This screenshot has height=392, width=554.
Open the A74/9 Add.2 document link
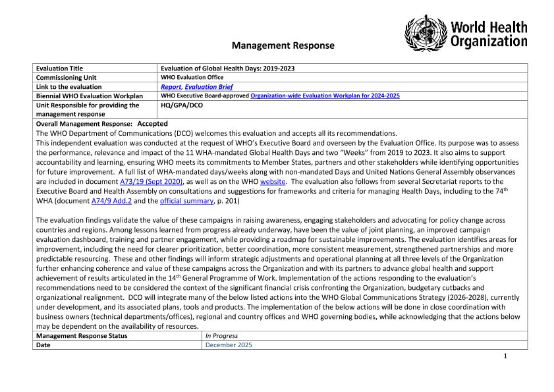114,200
